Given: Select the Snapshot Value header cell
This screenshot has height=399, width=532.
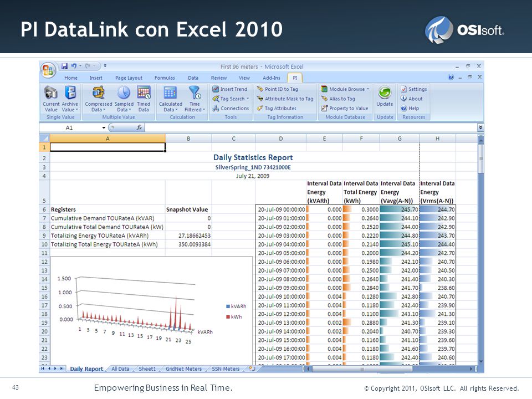Looking at the screenshot, I should coord(188,209).
